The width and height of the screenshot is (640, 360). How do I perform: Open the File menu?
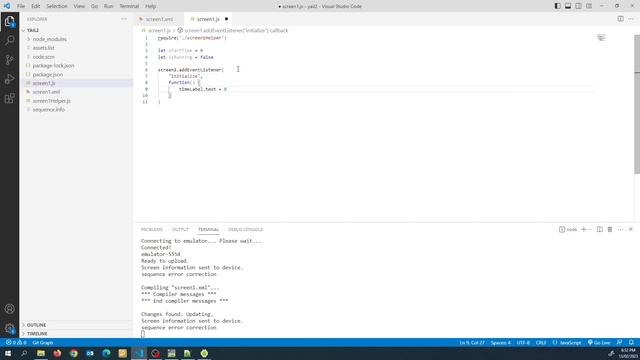point(21,6)
